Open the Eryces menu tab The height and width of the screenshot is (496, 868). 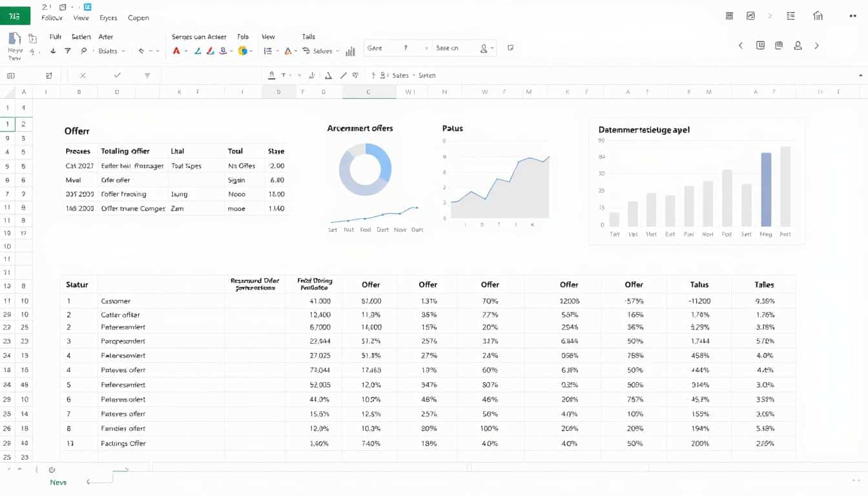click(108, 18)
